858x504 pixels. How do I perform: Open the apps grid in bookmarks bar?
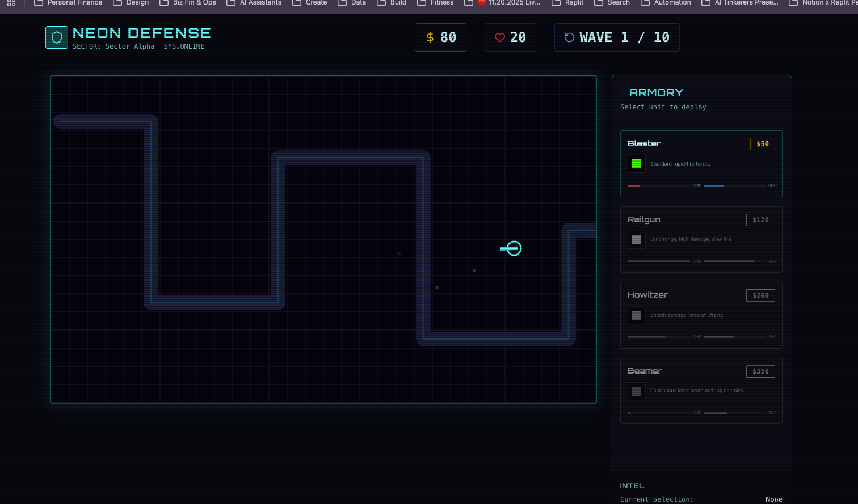pyautogui.click(x=11, y=3)
